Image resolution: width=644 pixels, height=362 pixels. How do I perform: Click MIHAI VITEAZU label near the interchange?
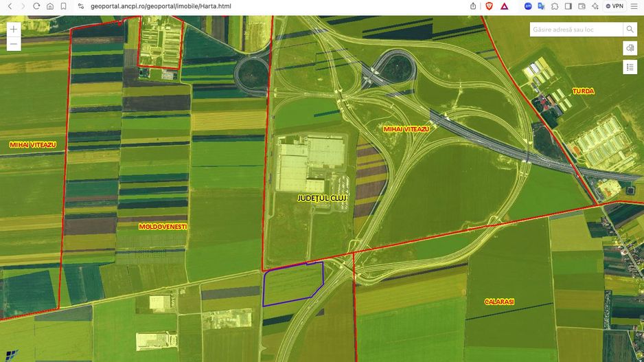[x=406, y=129]
